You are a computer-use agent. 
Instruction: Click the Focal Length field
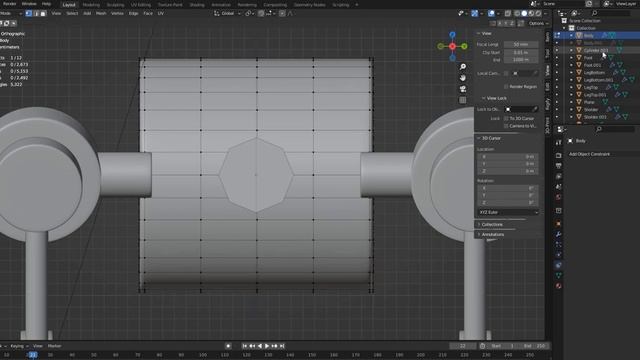(521, 44)
